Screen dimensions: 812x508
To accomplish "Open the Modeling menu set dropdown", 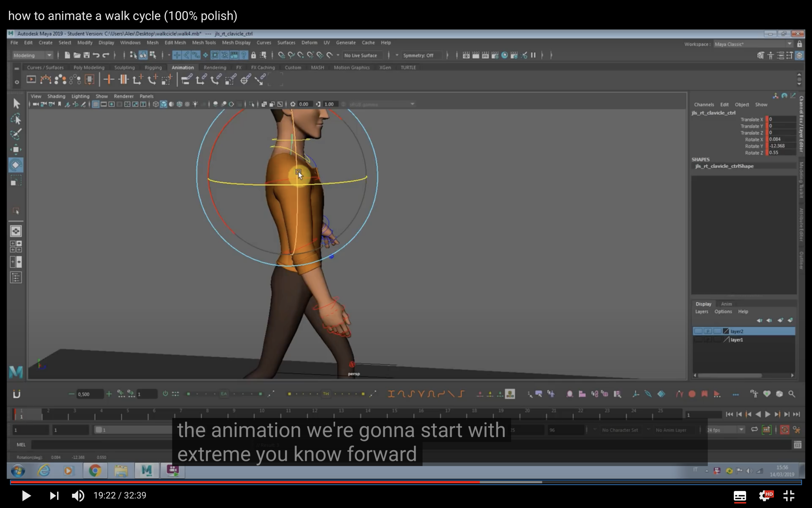I will [32, 55].
